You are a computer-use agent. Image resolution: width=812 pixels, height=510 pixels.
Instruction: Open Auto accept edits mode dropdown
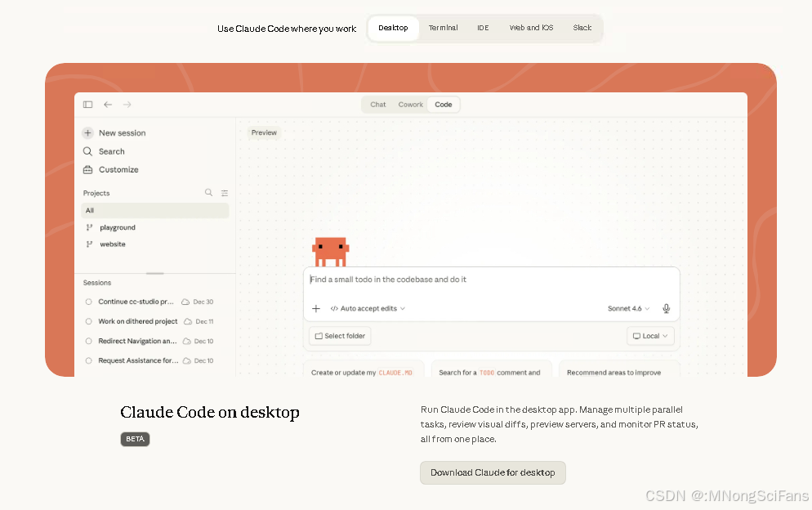367,308
